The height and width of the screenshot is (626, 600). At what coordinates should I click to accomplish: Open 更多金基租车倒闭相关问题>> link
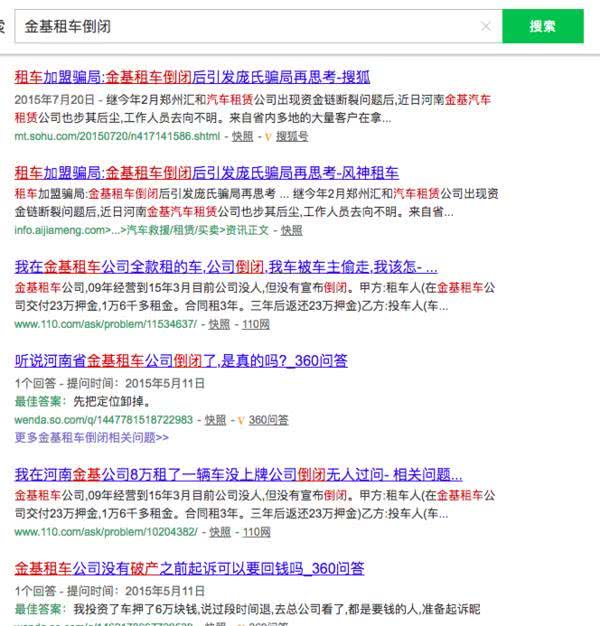click(91, 438)
